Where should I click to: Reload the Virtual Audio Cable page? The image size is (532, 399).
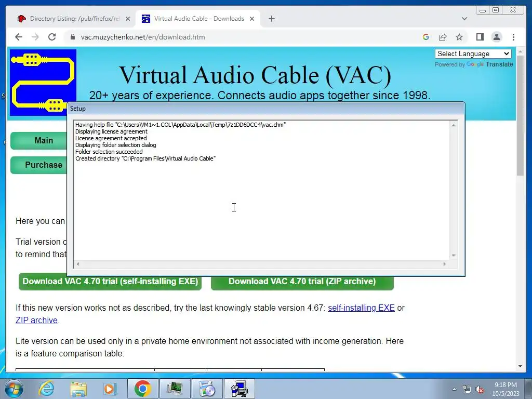click(x=52, y=37)
